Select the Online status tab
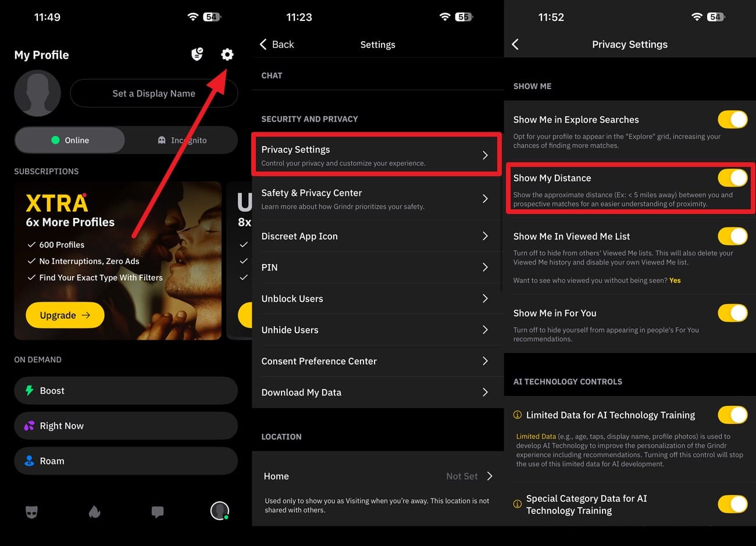The image size is (756, 546). [70, 140]
